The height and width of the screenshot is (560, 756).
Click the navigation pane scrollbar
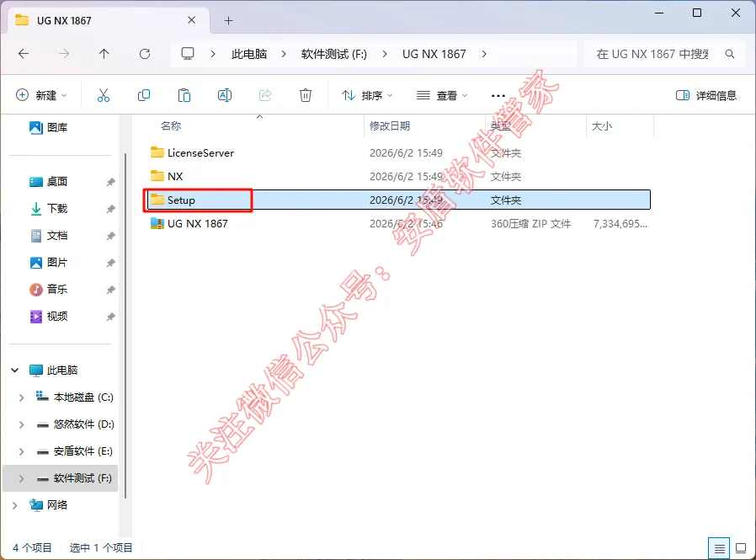pyautogui.click(x=125, y=326)
